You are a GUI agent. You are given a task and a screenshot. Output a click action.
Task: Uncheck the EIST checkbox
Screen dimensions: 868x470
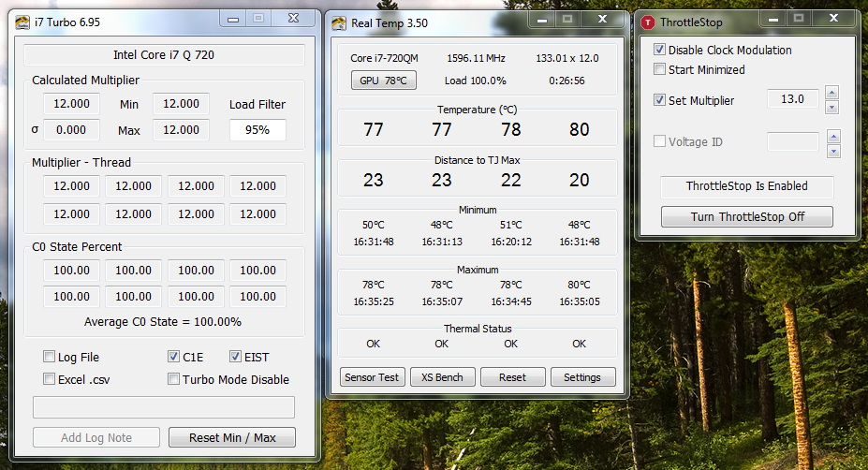235,357
